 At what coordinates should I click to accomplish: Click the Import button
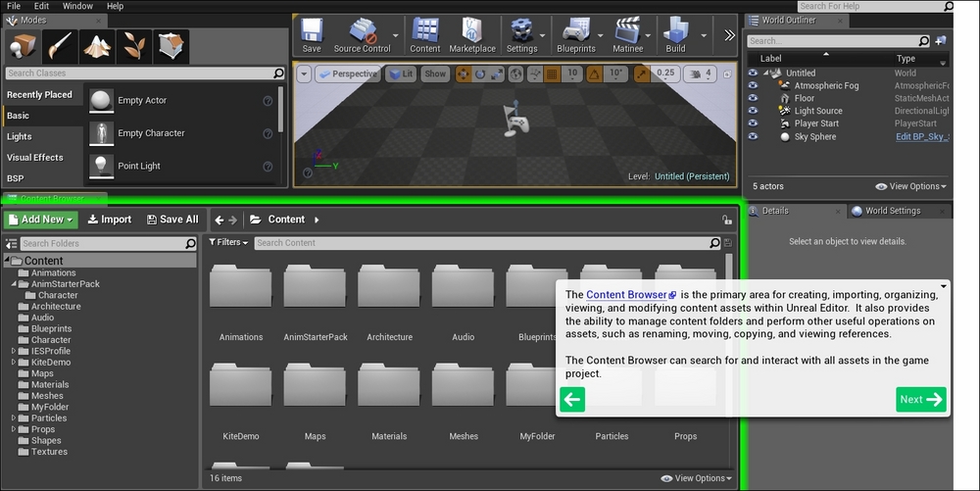(110, 220)
